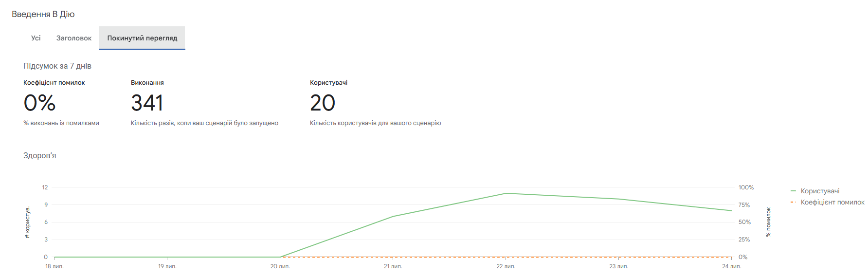The image size is (868, 278).
Task: Select the 0% error rate value
Action: tap(39, 103)
